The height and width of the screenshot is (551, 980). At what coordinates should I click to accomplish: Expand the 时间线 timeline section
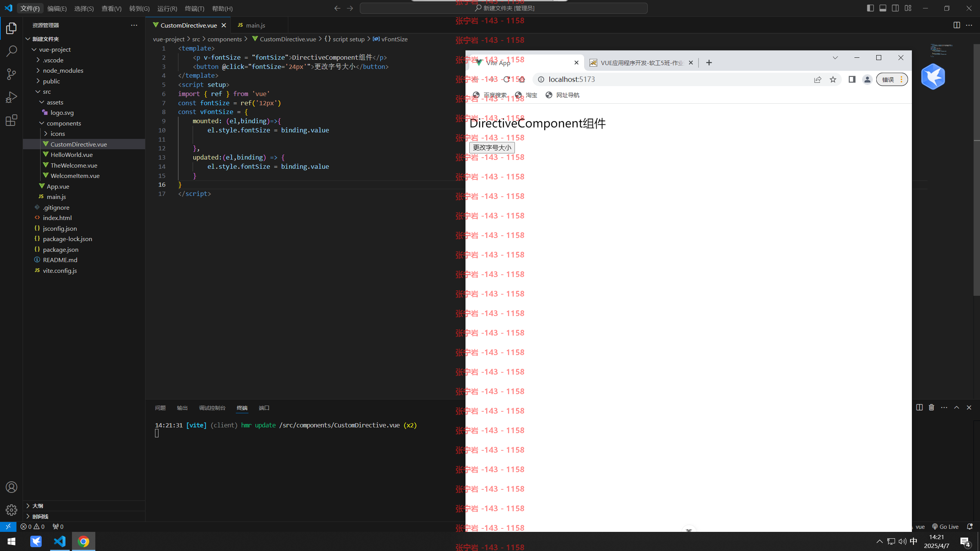click(x=84, y=516)
